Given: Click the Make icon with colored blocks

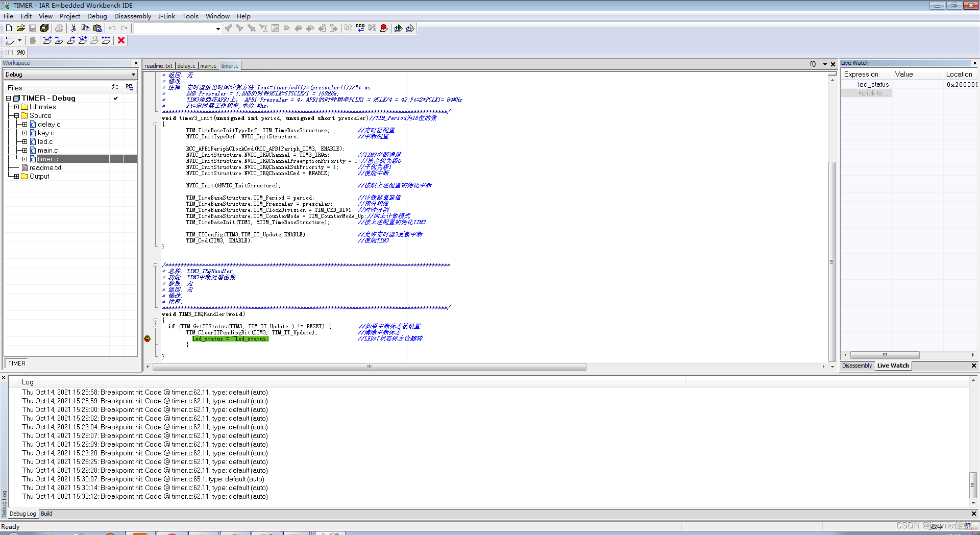Looking at the screenshot, I should (360, 28).
